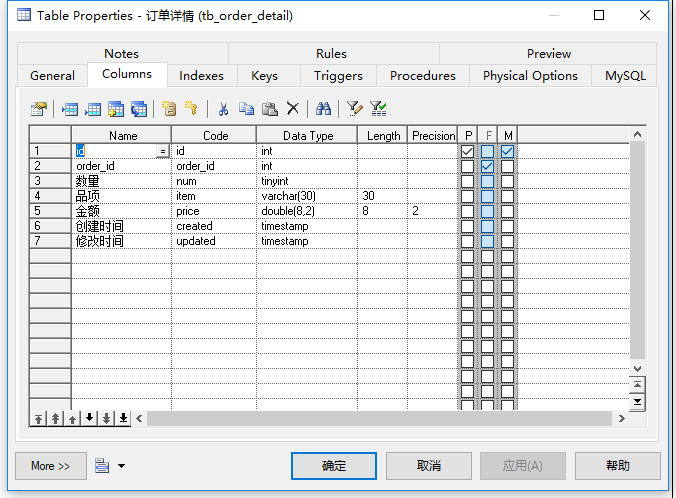Click the Replicate Columns toolbar icon
The height and width of the screenshot is (498, 676).
(x=139, y=109)
